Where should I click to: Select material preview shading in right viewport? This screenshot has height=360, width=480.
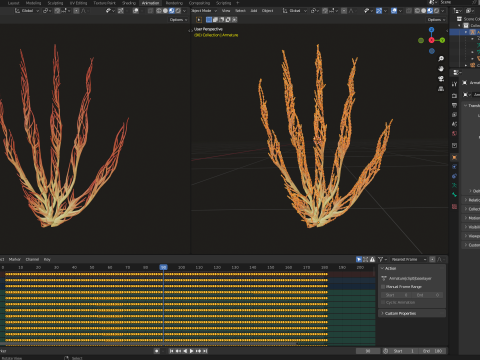click(430, 11)
